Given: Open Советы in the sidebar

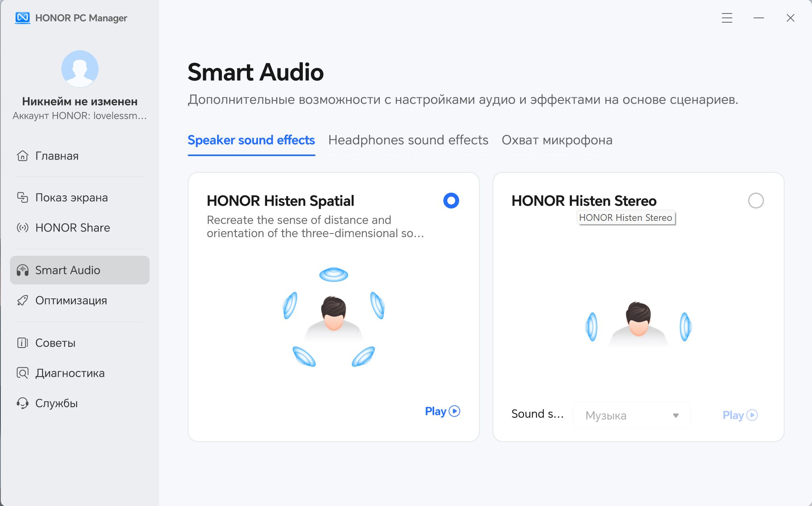Looking at the screenshot, I should (80, 343).
